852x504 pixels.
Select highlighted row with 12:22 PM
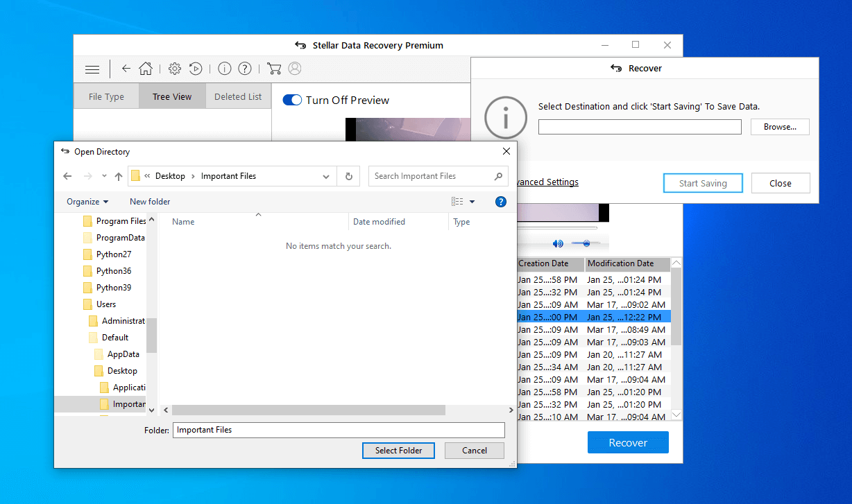point(593,317)
